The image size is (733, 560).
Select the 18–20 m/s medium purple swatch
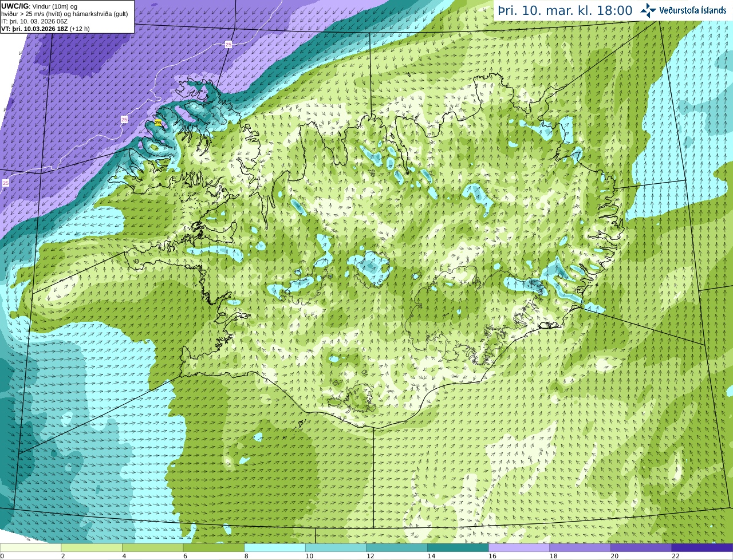click(x=580, y=548)
